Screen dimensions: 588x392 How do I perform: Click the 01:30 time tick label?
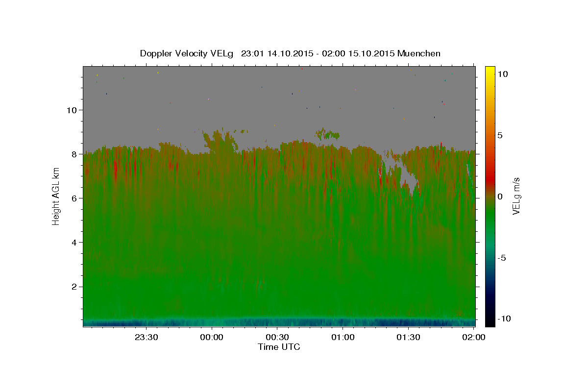(x=408, y=337)
